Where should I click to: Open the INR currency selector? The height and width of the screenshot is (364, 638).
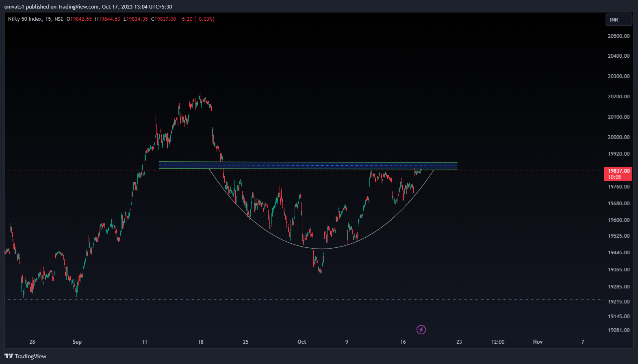[619, 19]
